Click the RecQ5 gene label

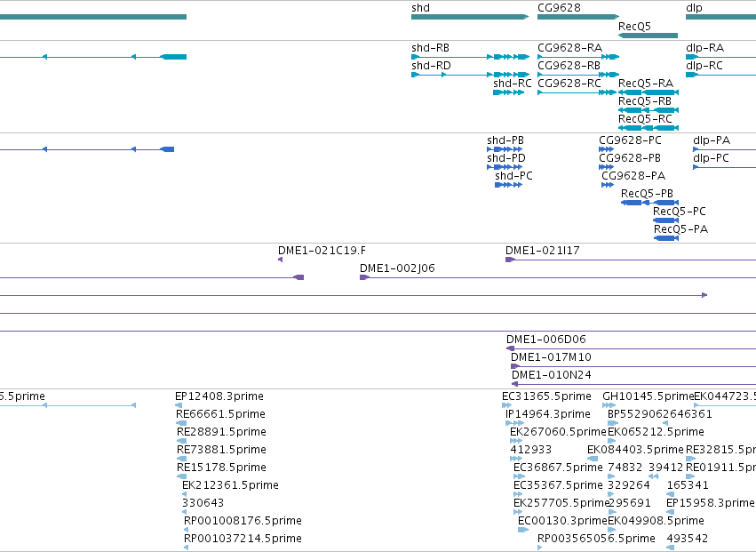click(634, 26)
